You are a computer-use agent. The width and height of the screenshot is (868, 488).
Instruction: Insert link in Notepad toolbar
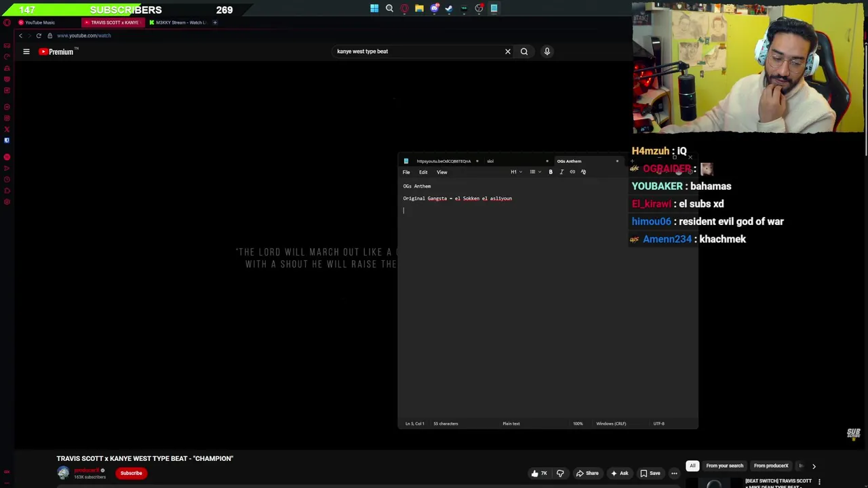click(x=572, y=172)
